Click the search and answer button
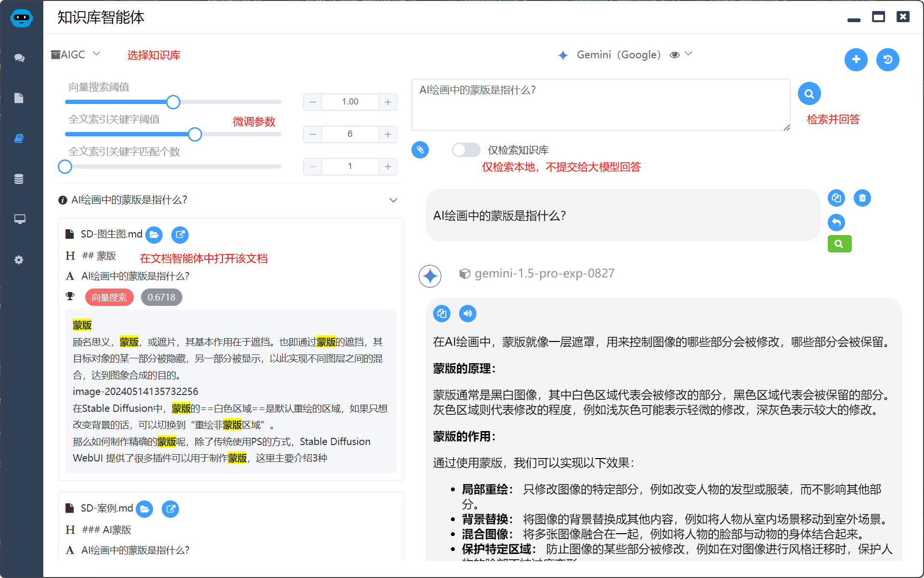The width and height of the screenshot is (924, 578). click(809, 94)
